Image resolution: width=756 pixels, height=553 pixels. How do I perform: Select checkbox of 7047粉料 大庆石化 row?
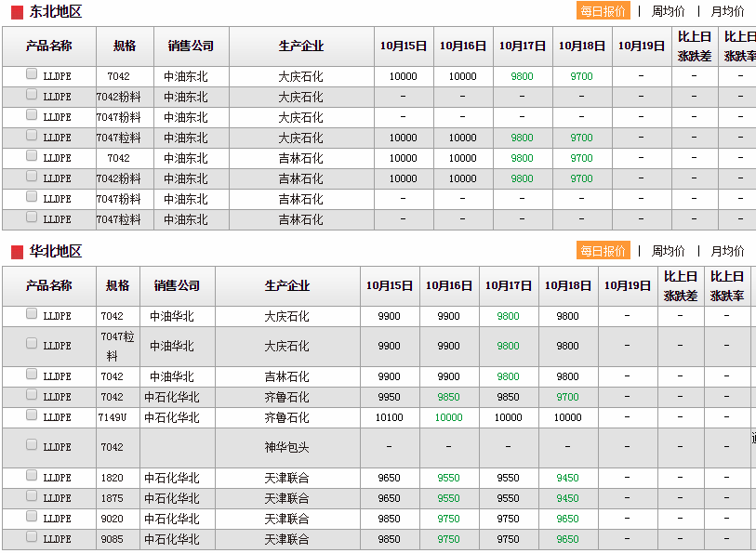coord(32,114)
